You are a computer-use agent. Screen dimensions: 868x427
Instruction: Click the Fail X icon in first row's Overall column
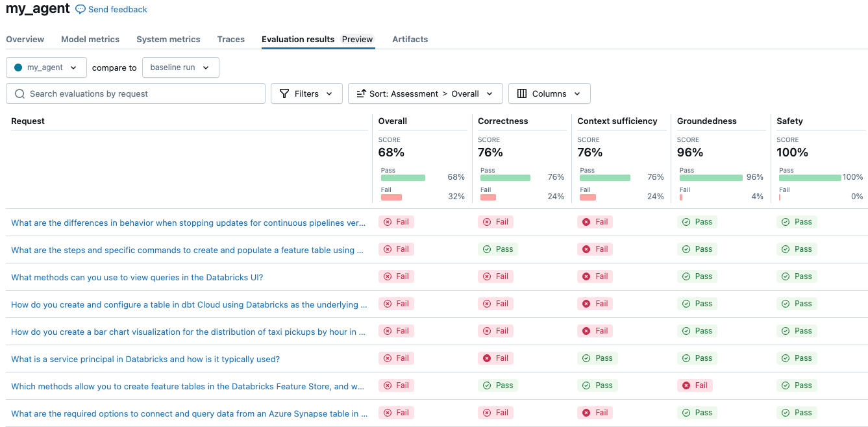[x=388, y=221]
